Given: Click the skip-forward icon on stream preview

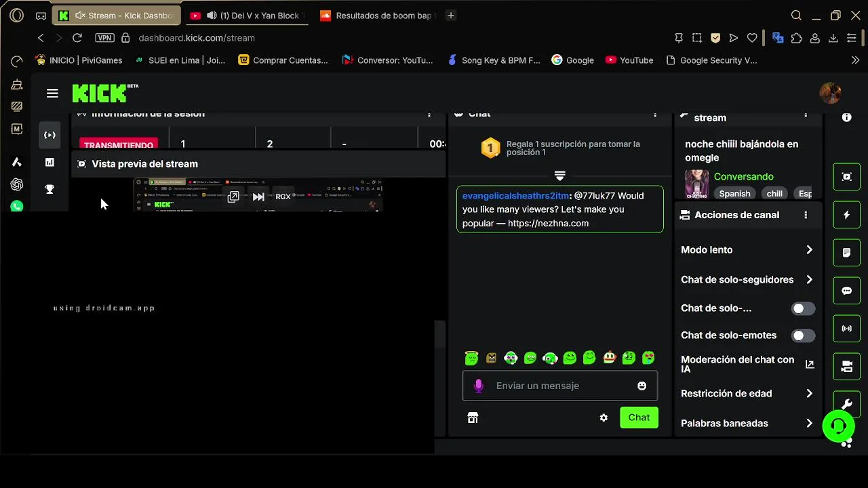Looking at the screenshot, I should coord(258,197).
